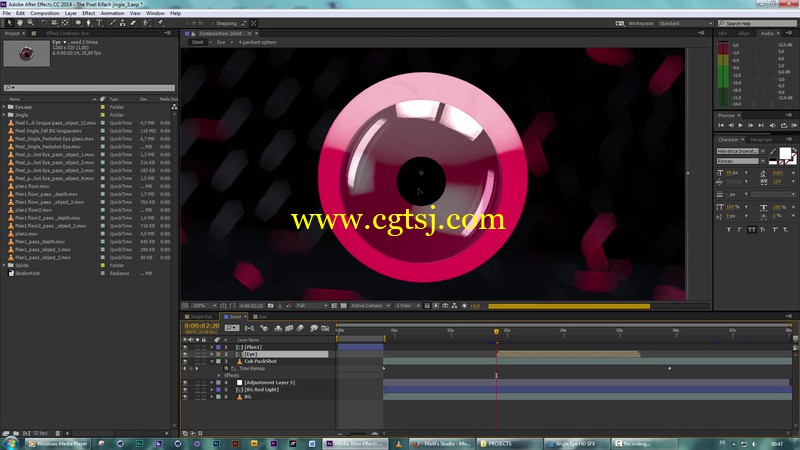The height and width of the screenshot is (450, 800).
Task: Toggle All Caps in Character panel
Action: click(751, 230)
